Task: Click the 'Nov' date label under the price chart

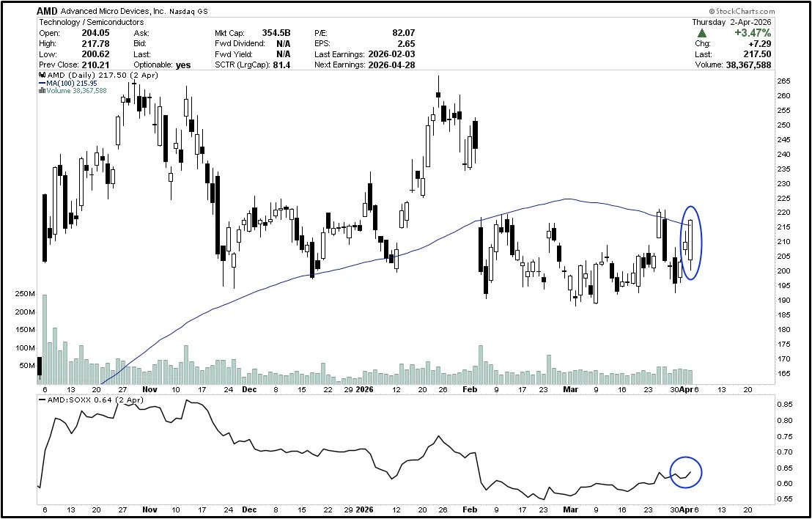Action: pos(150,389)
